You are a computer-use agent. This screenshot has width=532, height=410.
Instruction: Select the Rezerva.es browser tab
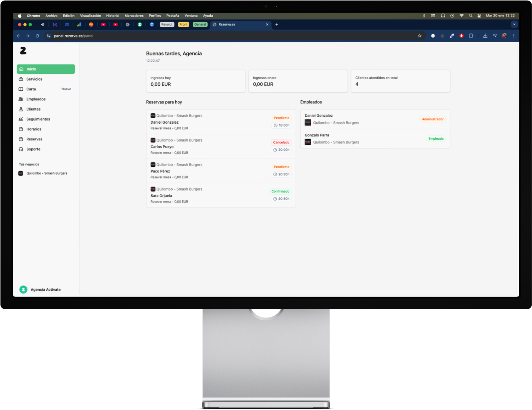pos(226,24)
